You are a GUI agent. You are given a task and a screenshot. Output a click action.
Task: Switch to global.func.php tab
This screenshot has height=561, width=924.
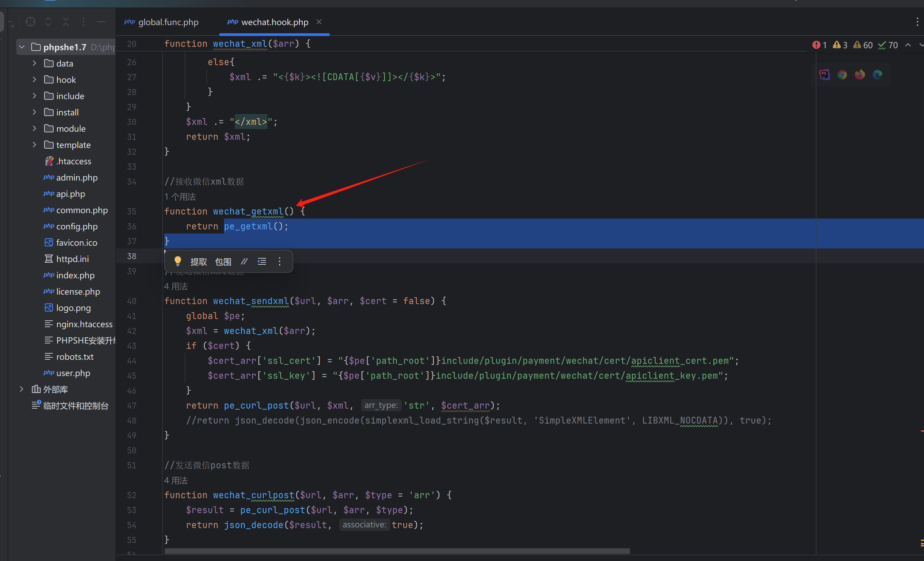[168, 22]
